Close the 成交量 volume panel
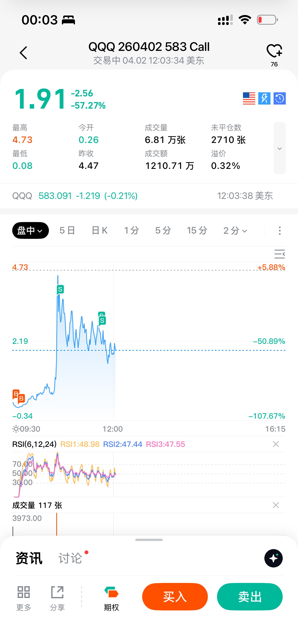298x644 pixels. click(x=276, y=505)
